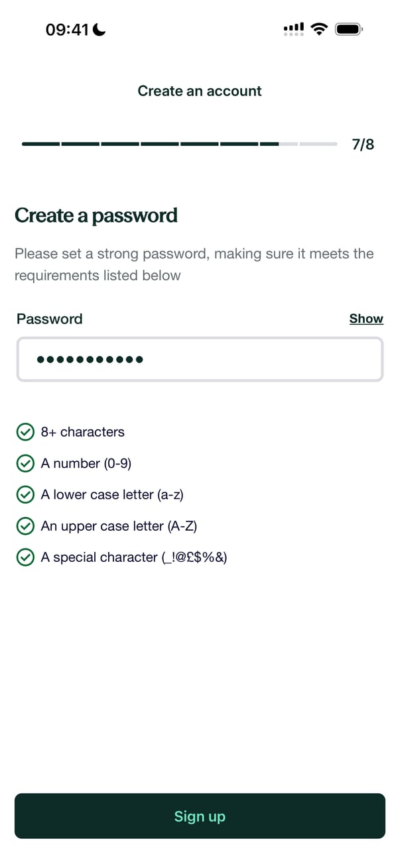Tap the Password field label

(x=50, y=319)
